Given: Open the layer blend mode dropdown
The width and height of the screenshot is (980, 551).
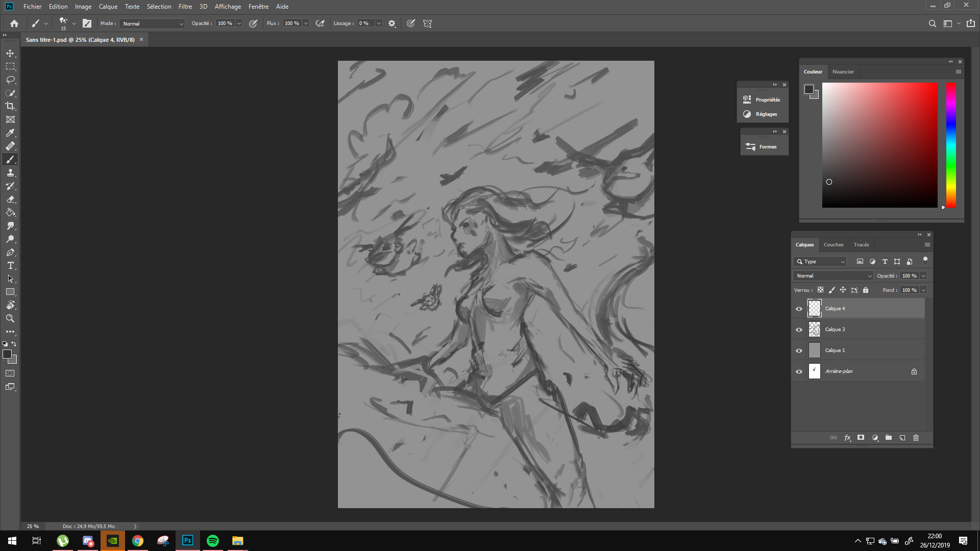Looking at the screenshot, I should pyautogui.click(x=833, y=275).
